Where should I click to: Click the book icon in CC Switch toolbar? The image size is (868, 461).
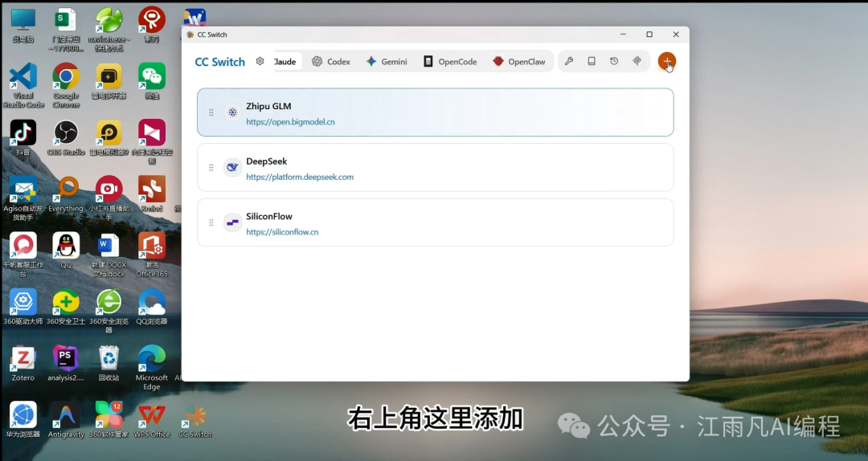coord(592,61)
